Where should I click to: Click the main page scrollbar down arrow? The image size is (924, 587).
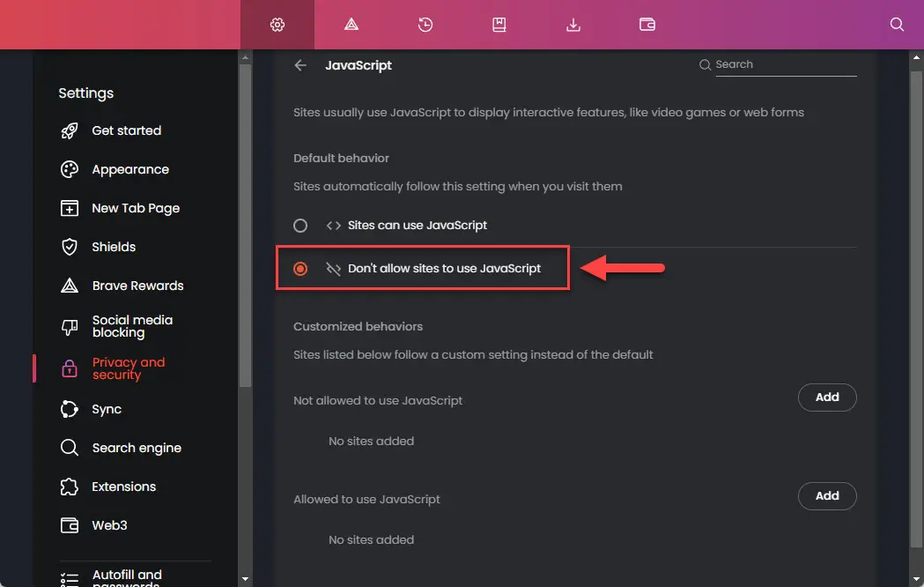(x=916, y=579)
